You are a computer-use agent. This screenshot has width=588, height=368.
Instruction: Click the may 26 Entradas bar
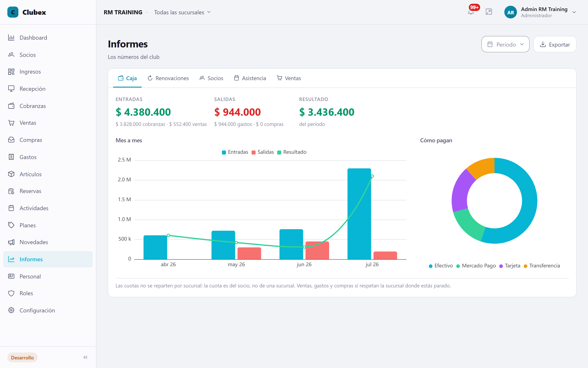point(223,245)
